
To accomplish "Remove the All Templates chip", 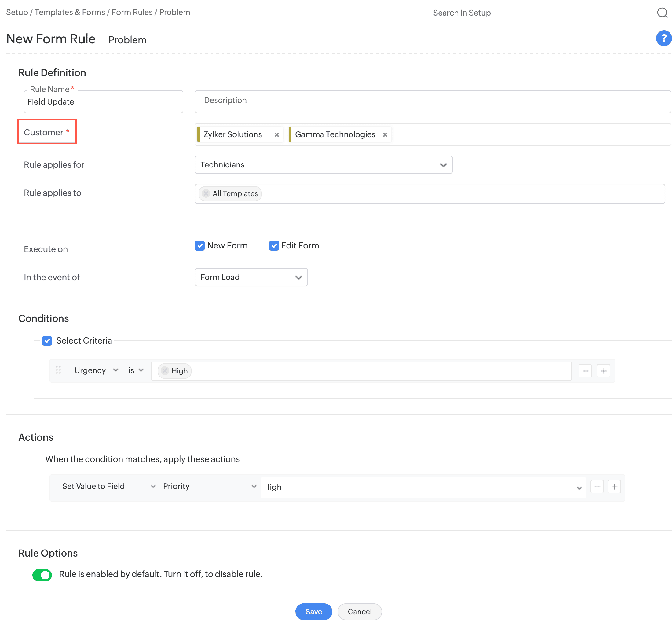I will pos(206,193).
